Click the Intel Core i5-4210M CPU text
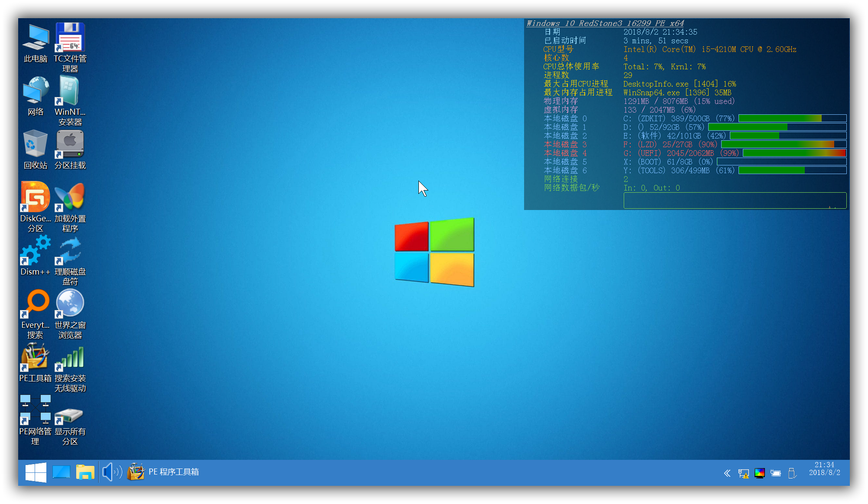This screenshot has width=868, height=504. [710, 49]
